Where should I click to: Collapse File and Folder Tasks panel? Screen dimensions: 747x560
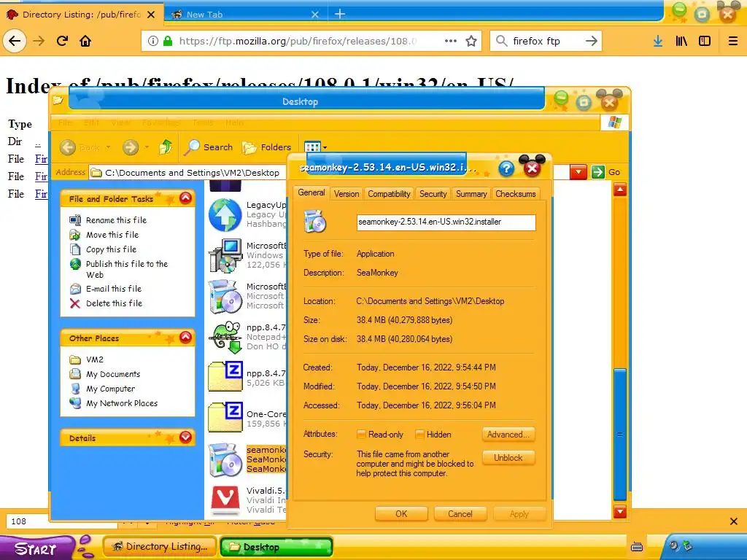coord(186,198)
